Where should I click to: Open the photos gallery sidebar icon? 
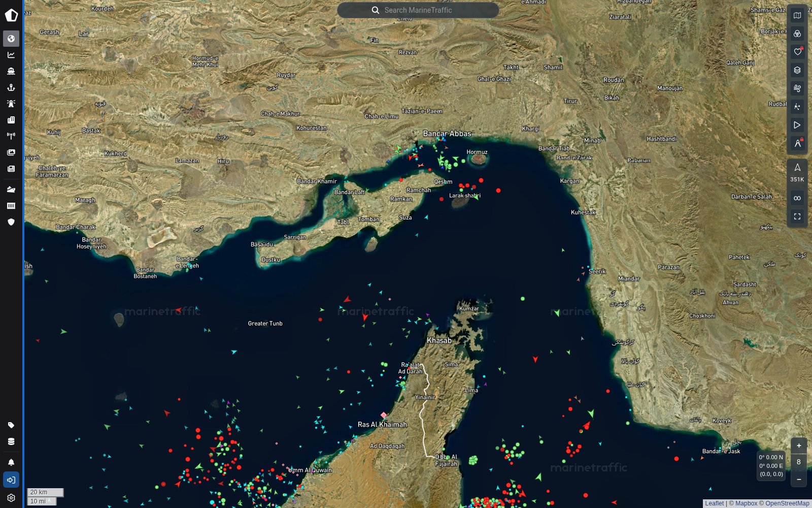pos(11,152)
